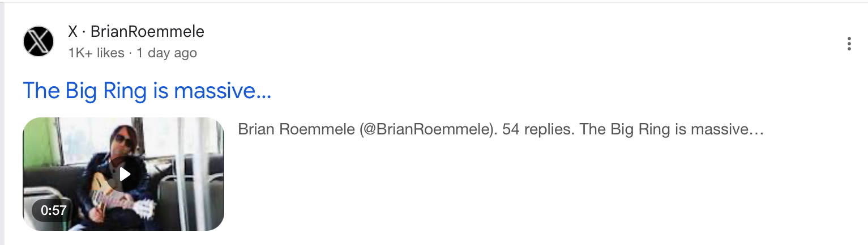The height and width of the screenshot is (245, 868).
Task: Click the "1 day ago" timestamp
Action: click(166, 53)
